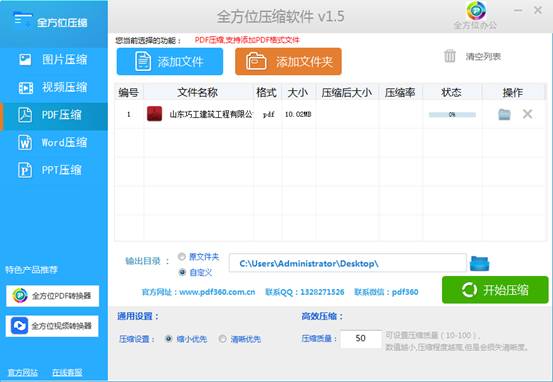553x382 pixels.
Task: Click the 清空列表 text label
Action: tap(483, 56)
